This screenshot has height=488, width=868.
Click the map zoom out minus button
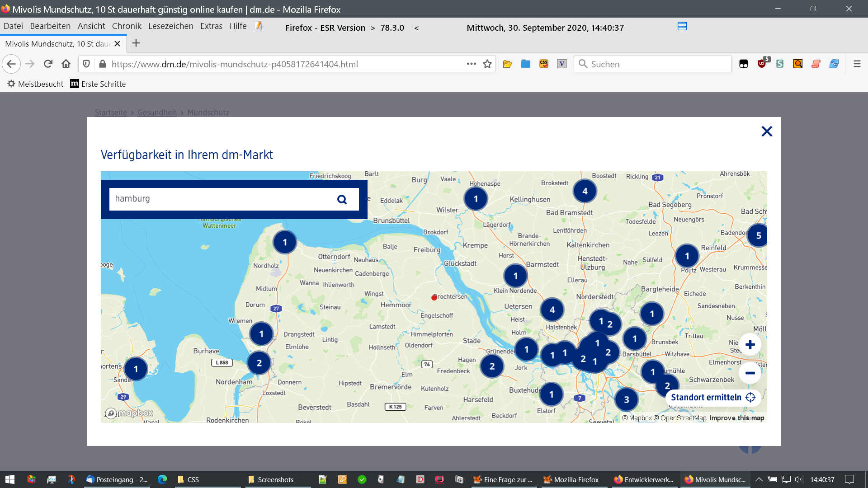[750, 373]
